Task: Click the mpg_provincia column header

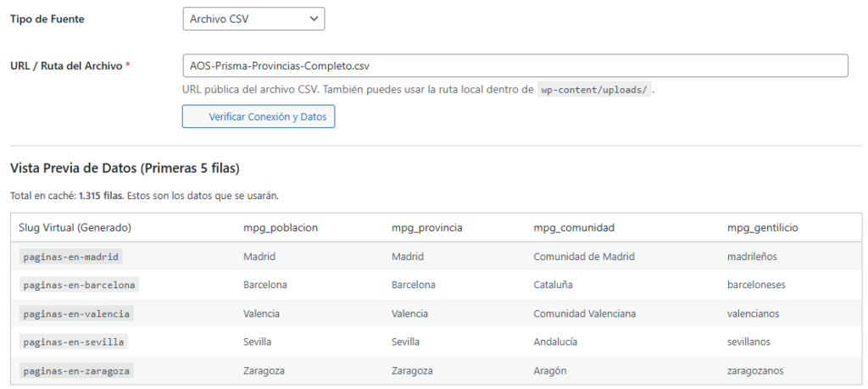Action: tap(426, 228)
